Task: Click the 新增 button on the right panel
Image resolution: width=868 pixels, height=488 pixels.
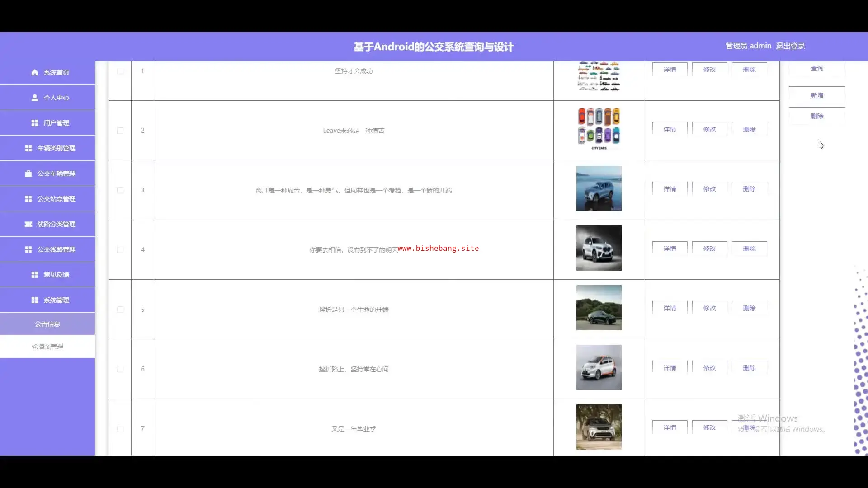Action: click(816, 95)
